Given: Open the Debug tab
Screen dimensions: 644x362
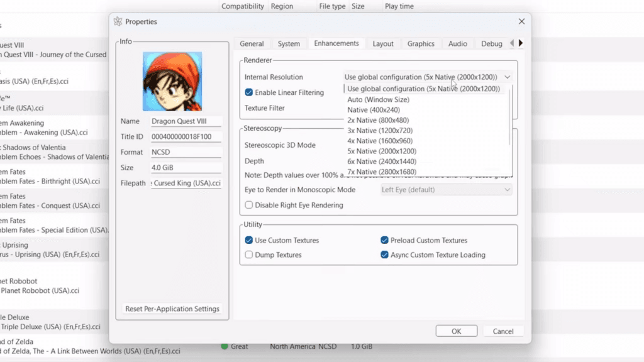Looking at the screenshot, I should tap(492, 43).
